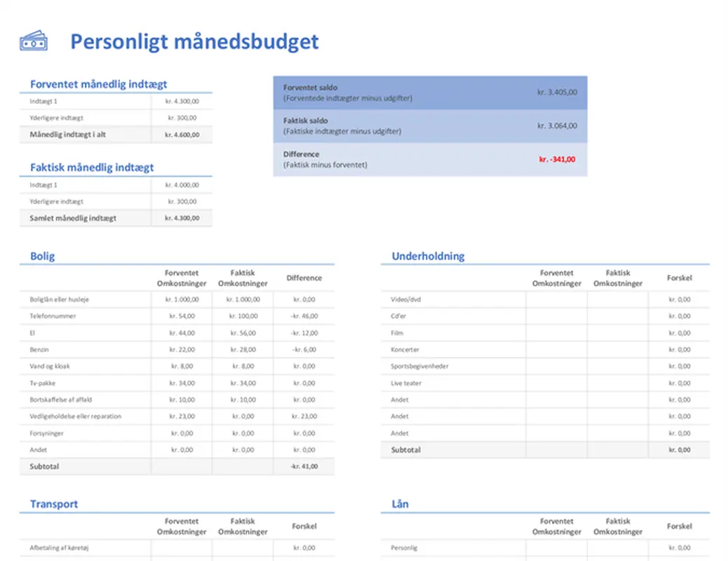Click the "Underholdning" section heading
This screenshot has height=561, width=728.
coord(428,256)
